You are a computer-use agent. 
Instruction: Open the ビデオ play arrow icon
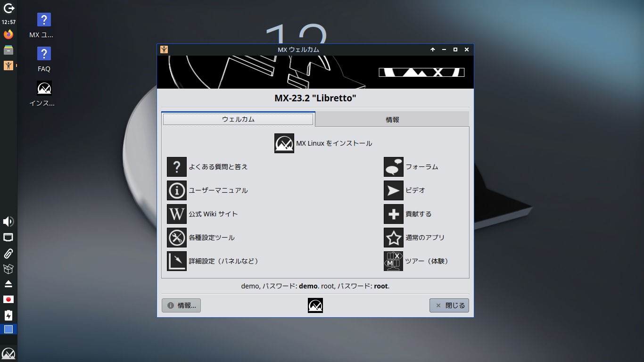point(394,190)
